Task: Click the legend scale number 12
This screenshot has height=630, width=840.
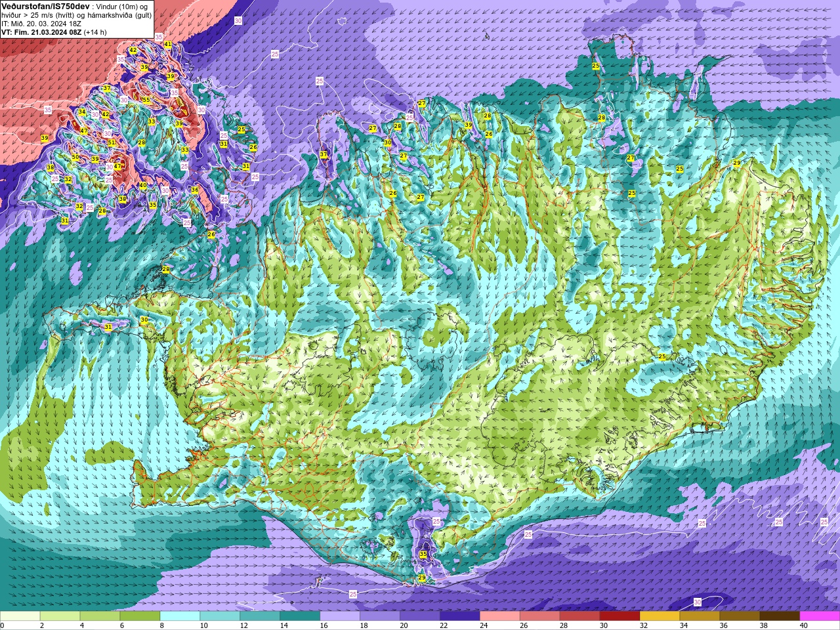Action: point(243,626)
